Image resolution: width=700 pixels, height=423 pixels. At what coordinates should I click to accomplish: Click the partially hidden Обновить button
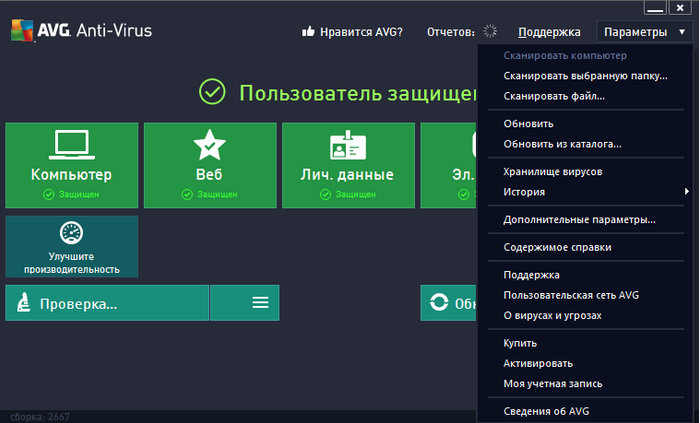point(449,303)
